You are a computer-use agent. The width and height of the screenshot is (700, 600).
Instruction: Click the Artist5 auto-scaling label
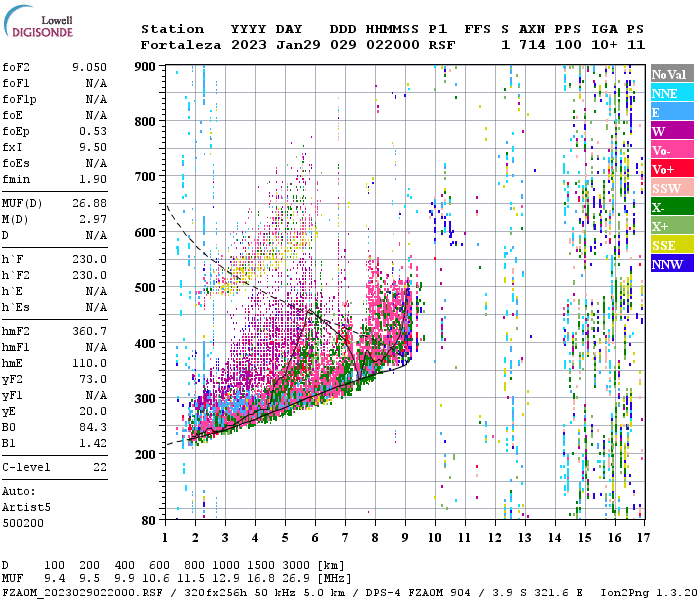pos(26,508)
